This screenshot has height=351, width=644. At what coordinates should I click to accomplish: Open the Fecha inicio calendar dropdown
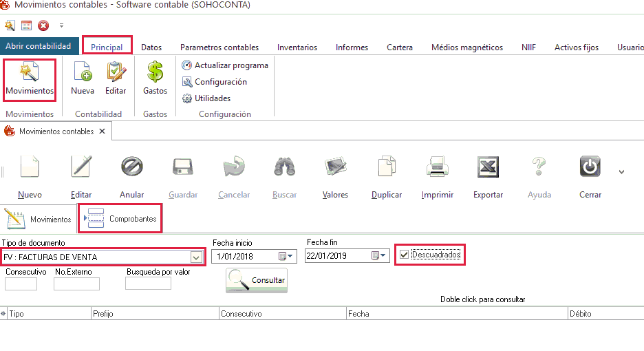pyautogui.click(x=286, y=257)
